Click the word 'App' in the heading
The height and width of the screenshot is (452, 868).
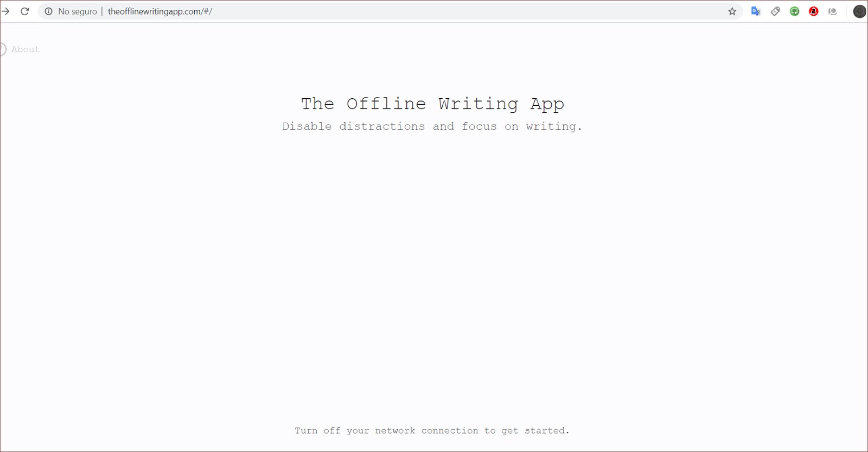click(x=547, y=104)
